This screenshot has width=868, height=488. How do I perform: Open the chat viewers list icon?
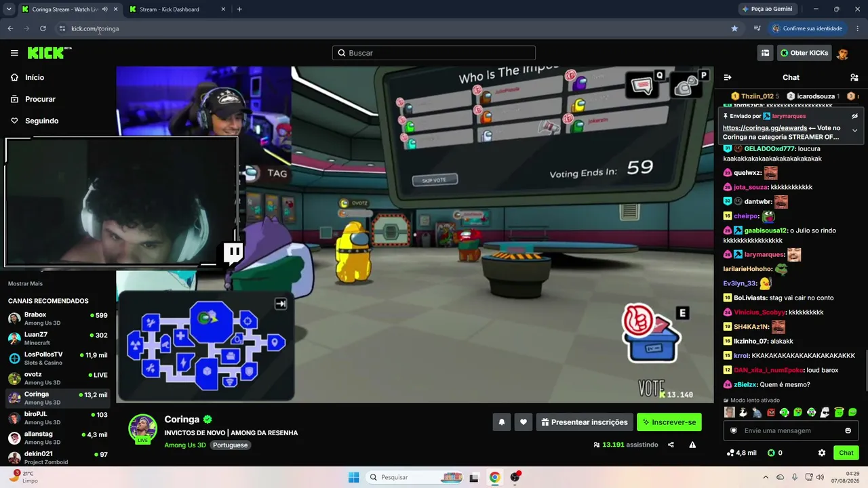point(854,77)
